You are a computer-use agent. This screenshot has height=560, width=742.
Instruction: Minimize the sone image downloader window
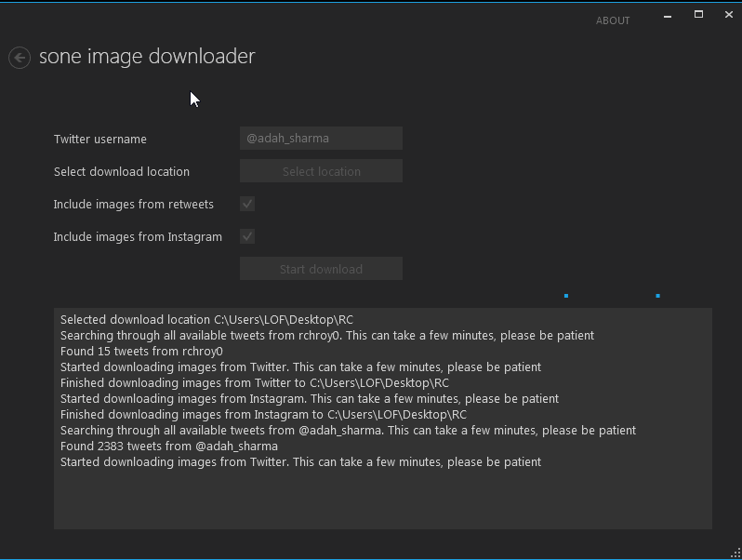point(668,16)
